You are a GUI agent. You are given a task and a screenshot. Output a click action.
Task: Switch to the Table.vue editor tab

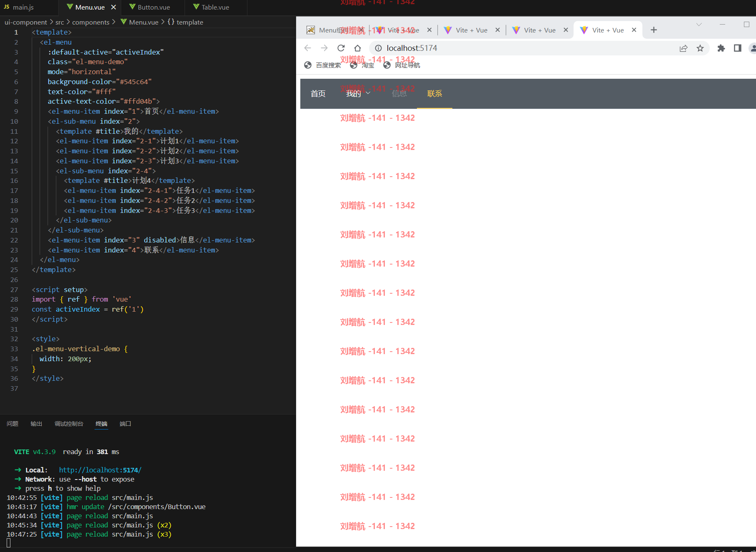pyautogui.click(x=211, y=7)
